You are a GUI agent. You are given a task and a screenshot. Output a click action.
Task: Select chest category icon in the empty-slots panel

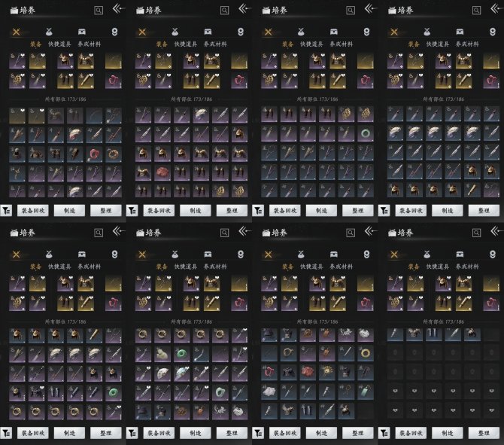tap(460, 255)
